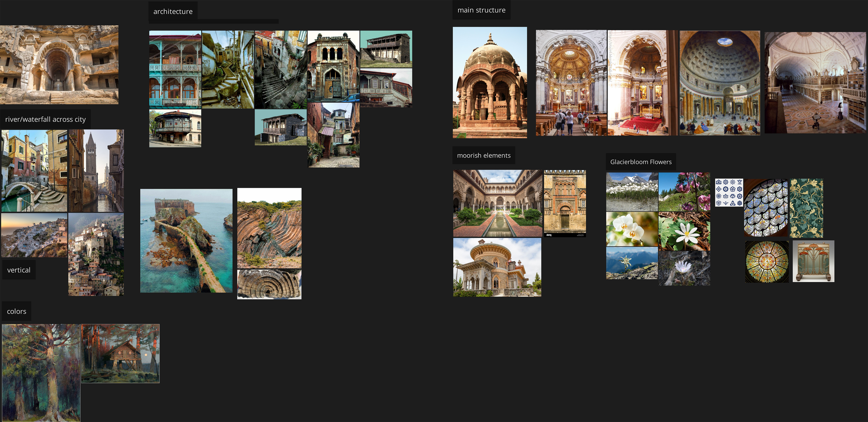This screenshot has width=868, height=422.
Task: Select the ornate Moorish doorway facade image
Action: point(565,203)
